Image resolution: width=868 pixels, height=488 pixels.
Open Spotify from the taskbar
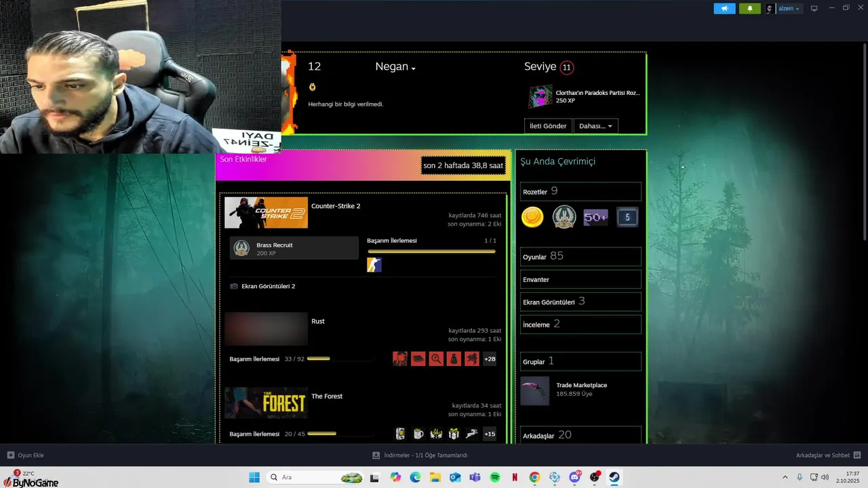[x=495, y=477]
